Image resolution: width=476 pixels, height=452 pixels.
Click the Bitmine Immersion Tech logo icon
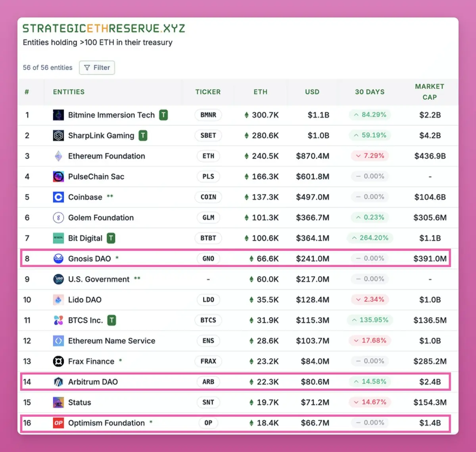[58, 115]
